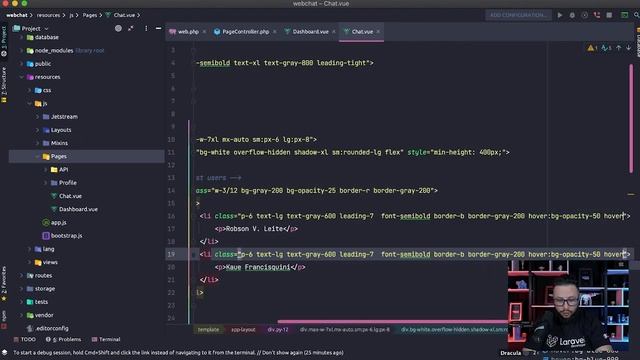Go to next highlighted error arrow

pyautogui.click(x=629, y=48)
